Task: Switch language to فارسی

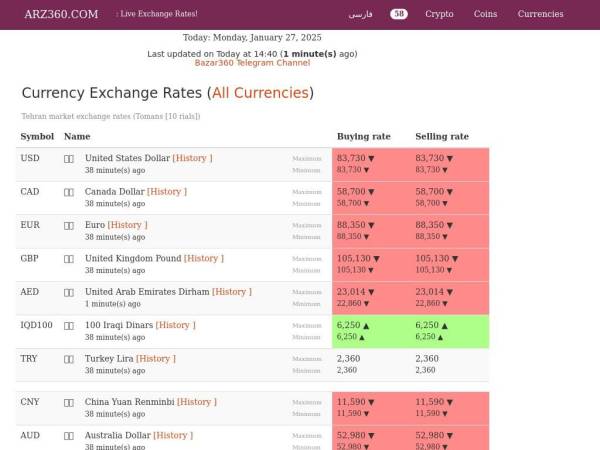Action: pyautogui.click(x=360, y=14)
